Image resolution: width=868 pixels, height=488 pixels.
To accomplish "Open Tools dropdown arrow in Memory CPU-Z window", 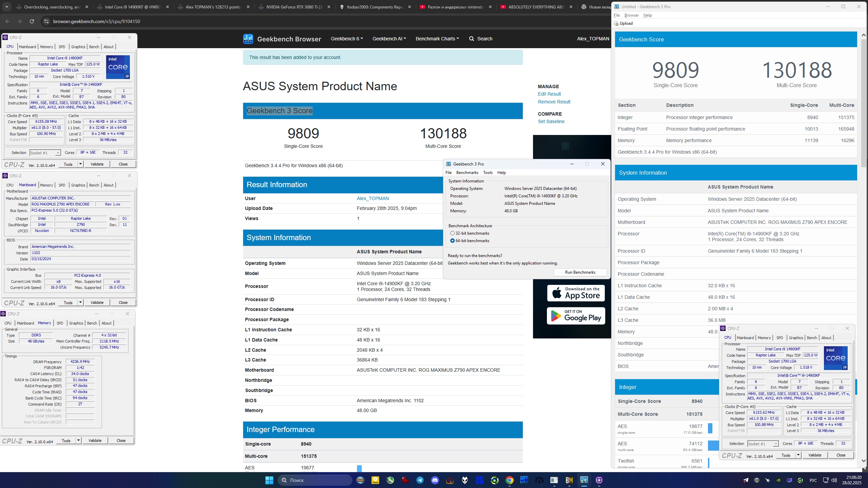I will click(78, 441).
